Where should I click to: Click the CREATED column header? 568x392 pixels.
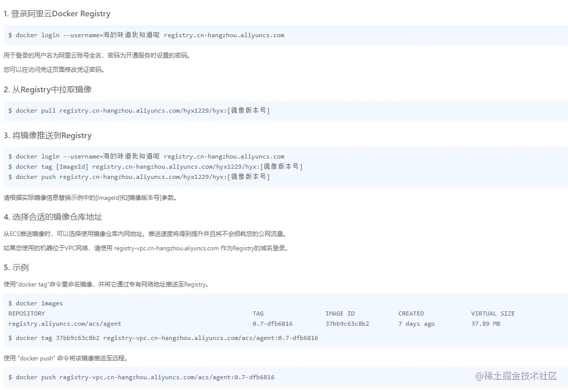pyautogui.click(x=411, y=313)
